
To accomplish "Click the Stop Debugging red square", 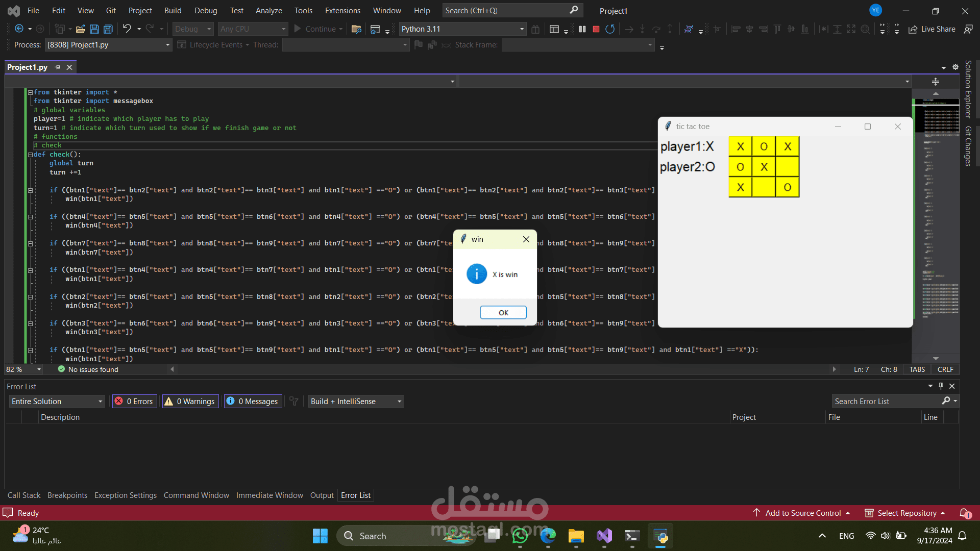I will [x=596, y=29].
